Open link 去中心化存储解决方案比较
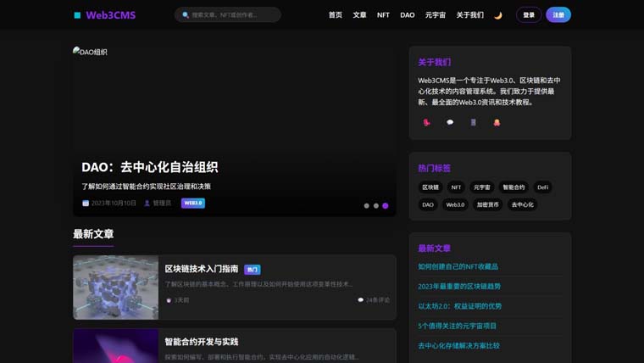Screen dimensions: 644x363 [x=458, y=345]
